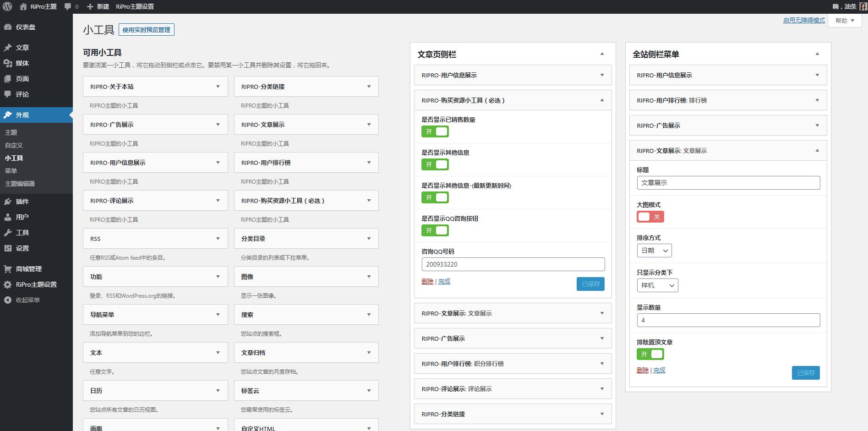Click the 显示数量 input field
Image resolution: width=868 pixels, height=431 pixels.
[728, 320]
